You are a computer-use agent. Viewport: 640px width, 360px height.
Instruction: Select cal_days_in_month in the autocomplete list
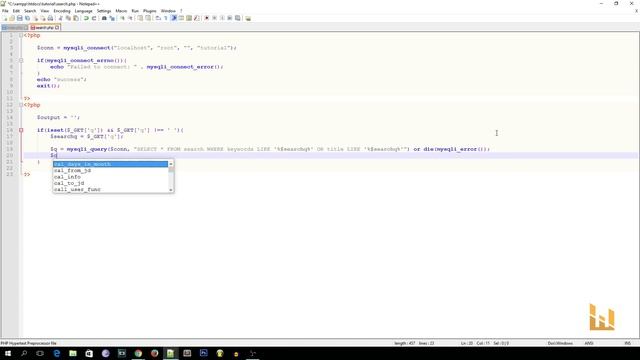[x=111, y=164]
